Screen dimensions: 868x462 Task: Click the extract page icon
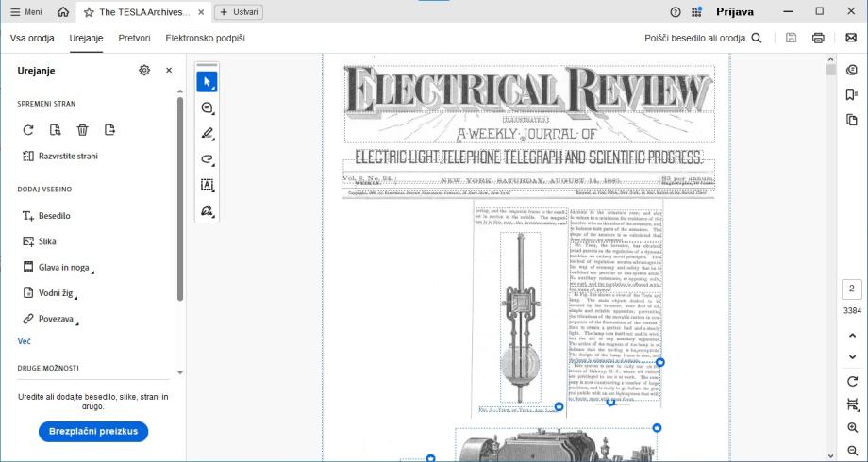55,130
